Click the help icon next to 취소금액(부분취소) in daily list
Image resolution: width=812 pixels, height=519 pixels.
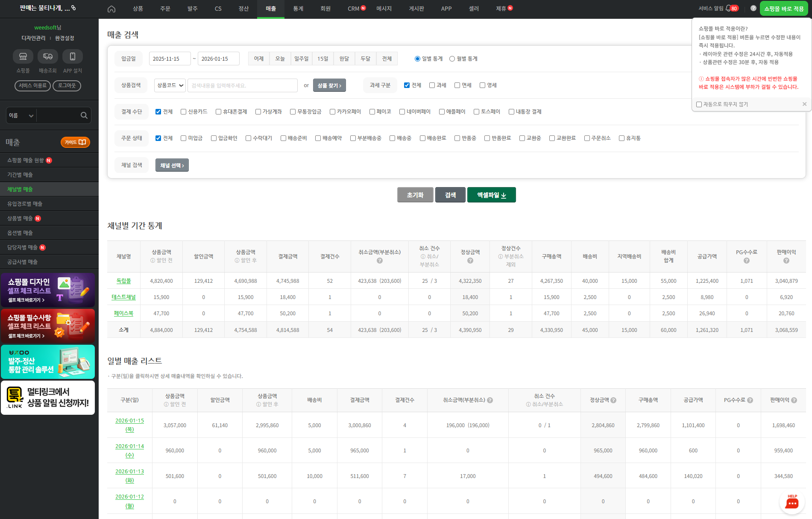pyautogui.click(x=490, y=400)
